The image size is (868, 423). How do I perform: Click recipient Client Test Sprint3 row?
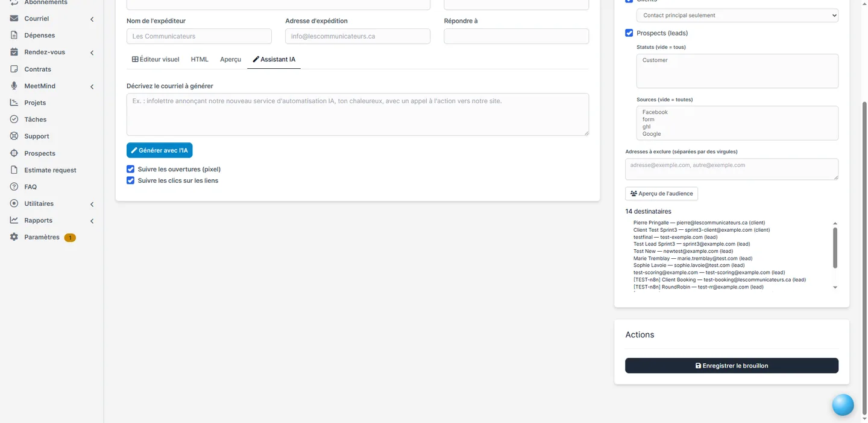pos(701,230)
